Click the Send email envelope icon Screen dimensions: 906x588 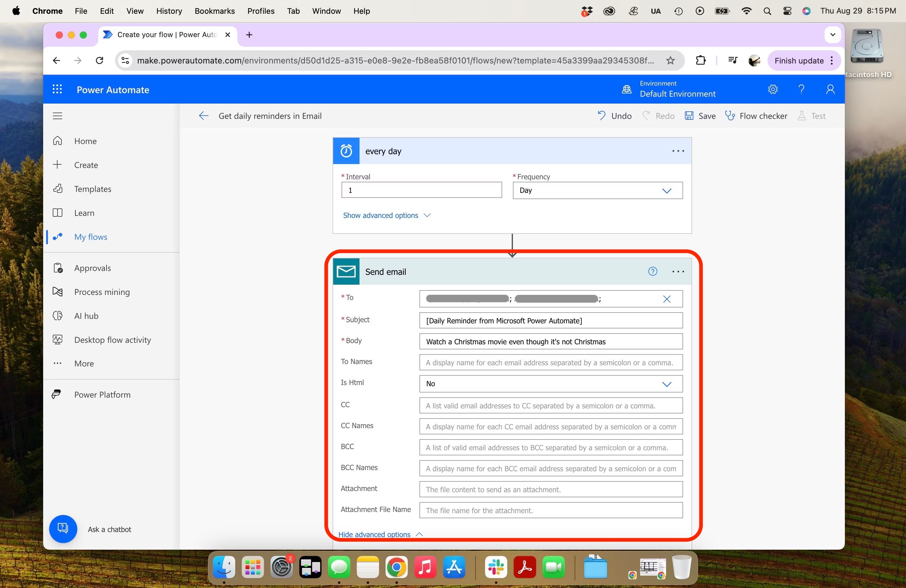tap(346, 272)
